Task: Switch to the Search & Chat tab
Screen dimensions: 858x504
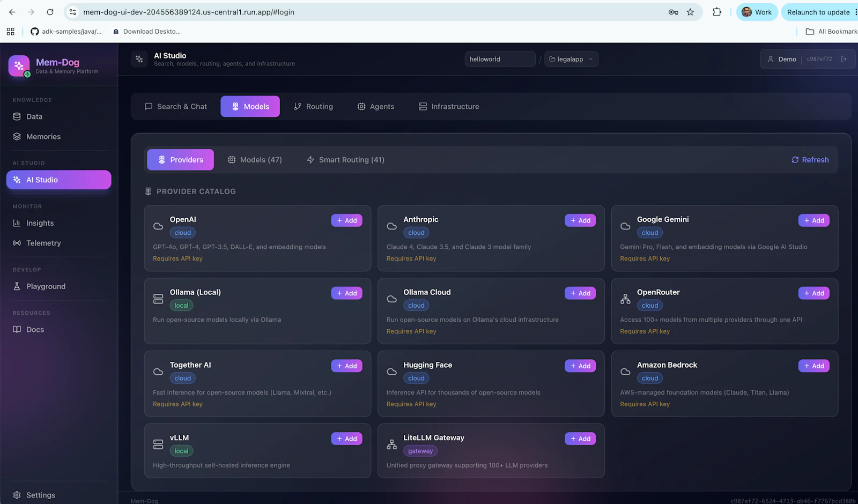Action: [176, 106]
